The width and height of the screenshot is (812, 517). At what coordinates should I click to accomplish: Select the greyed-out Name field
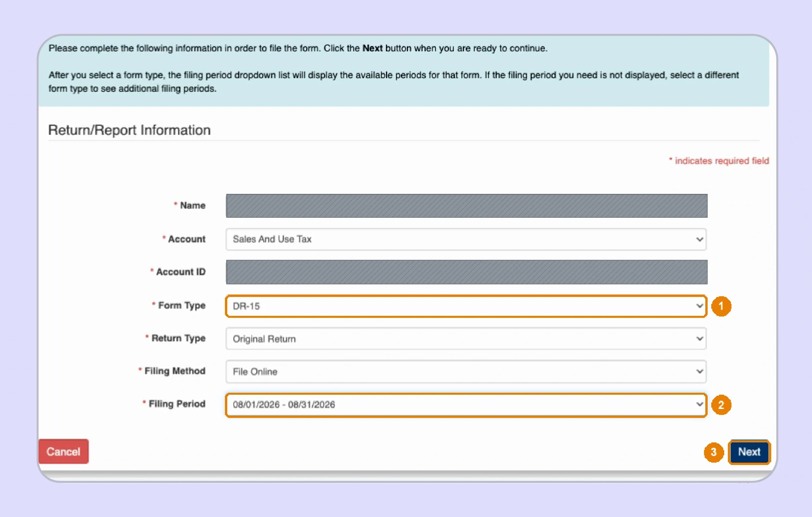point(467,206)
